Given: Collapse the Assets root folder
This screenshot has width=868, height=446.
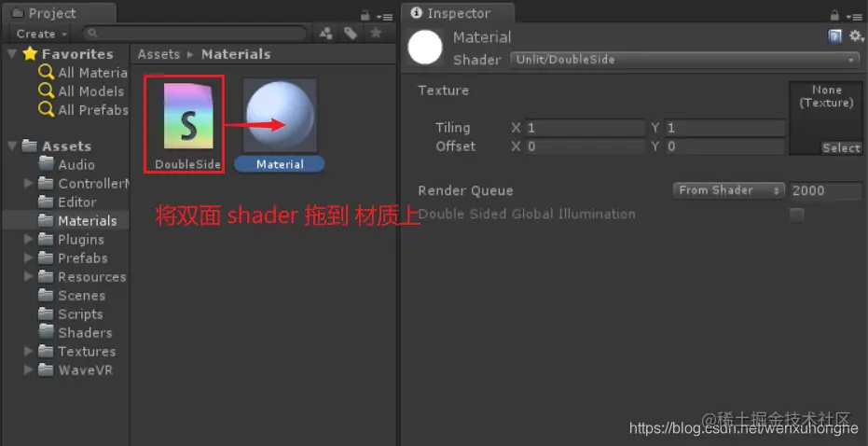Looking at the screenshot, I should coord(12,146).
